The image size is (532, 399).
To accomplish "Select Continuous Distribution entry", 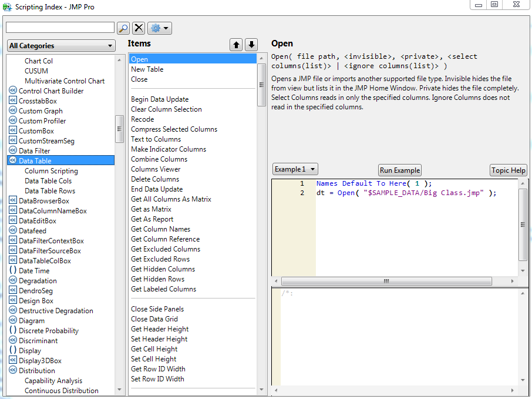I will (62, 391).
